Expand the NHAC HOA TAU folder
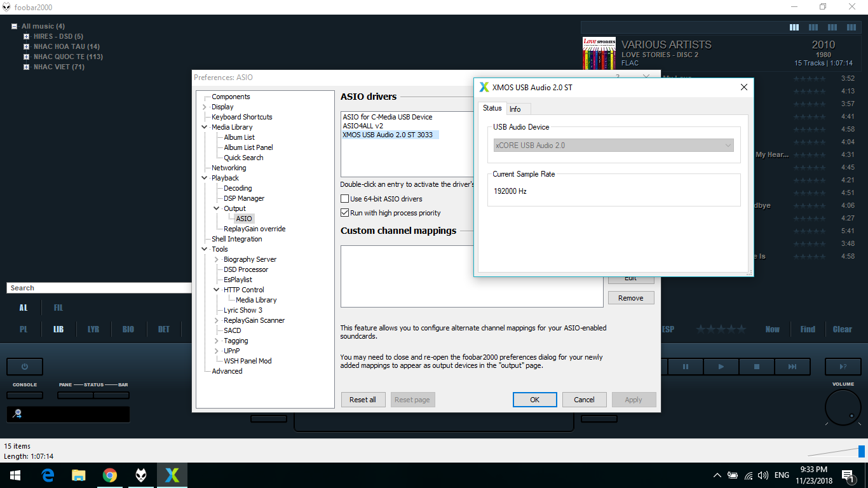This screenshot has height=488, width=868. (27, 46)
